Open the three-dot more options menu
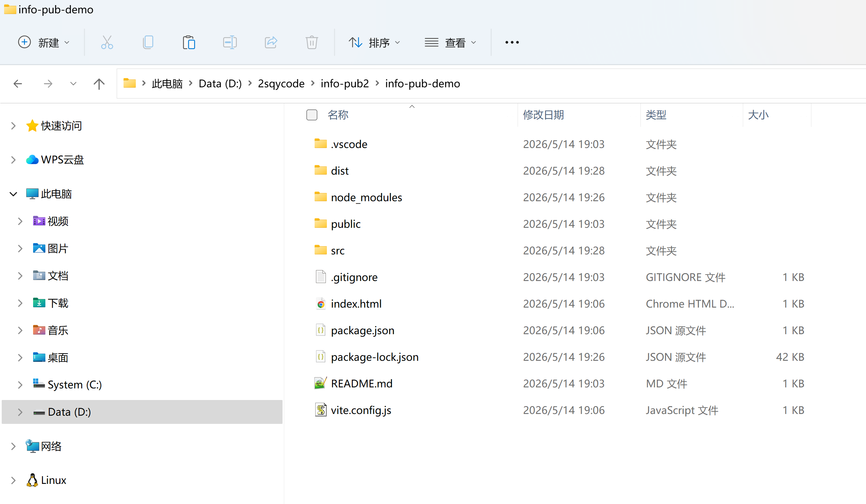The width and height of the screenshot is (866, 504). point(512,43)
